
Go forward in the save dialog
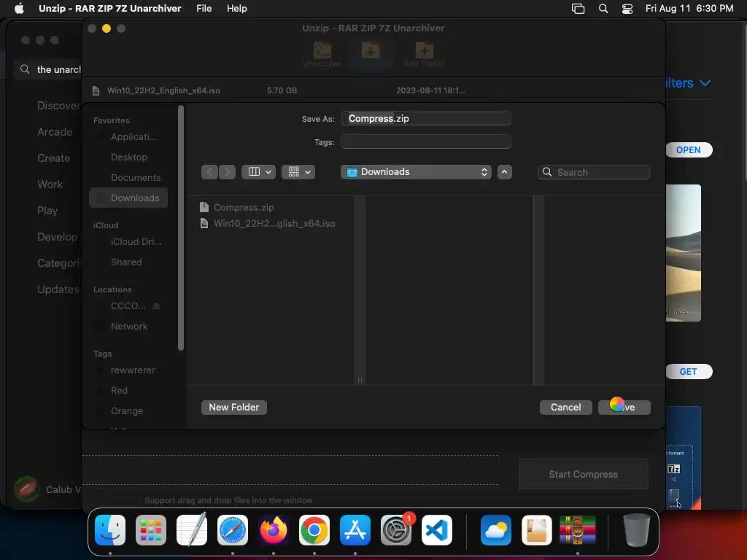click(x=228, y=172)
